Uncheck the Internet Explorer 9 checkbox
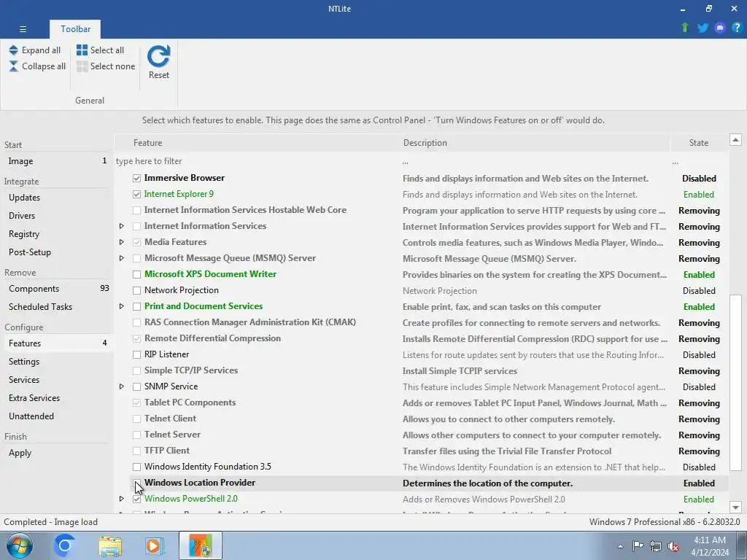 point(136,194)
